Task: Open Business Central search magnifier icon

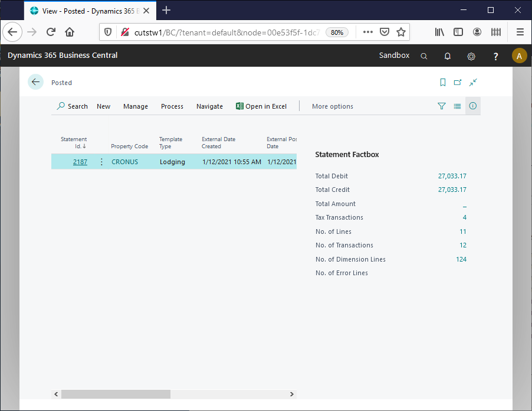Action: click(x=423, y=56)
